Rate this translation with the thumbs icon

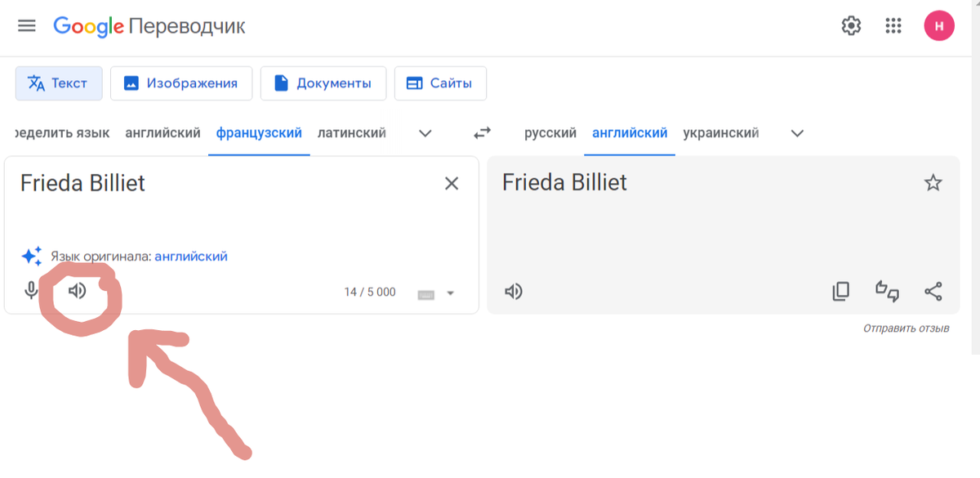coord(887,292)
